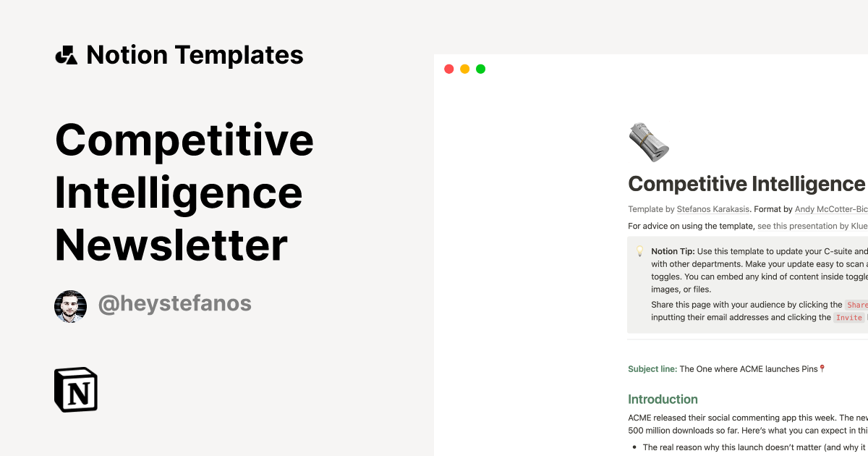868x456 pixels.
Task: Click the lightbulb icon in the Notion Tip callout
Action: click(x=639, y=251)
